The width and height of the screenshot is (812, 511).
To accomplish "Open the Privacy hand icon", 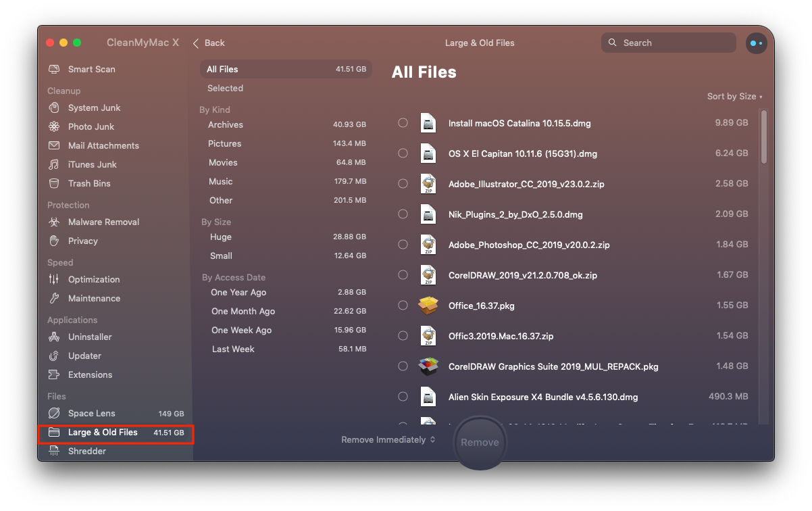I will pos(54,241).
